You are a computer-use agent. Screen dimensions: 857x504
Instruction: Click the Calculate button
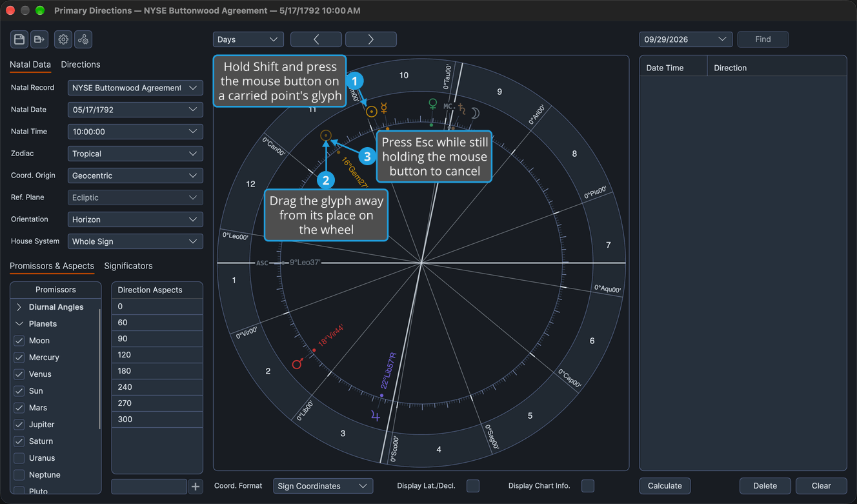[665, 486]
